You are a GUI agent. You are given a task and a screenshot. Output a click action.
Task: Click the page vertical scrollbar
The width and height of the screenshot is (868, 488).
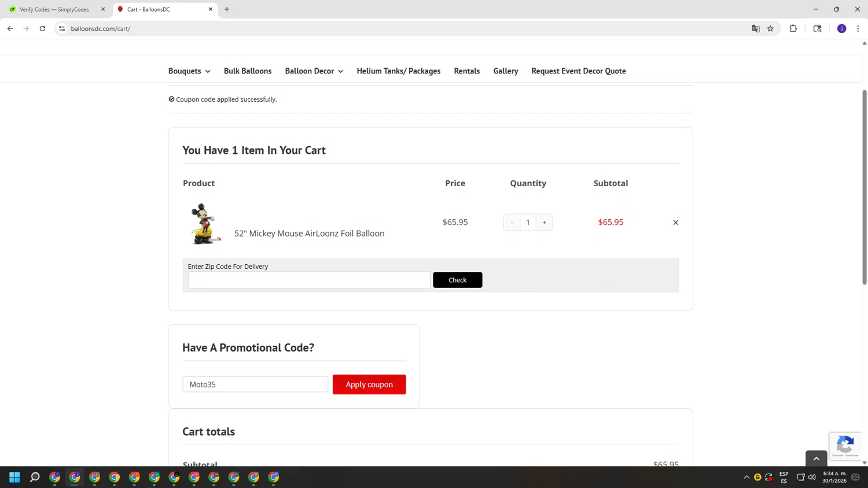pyautogui.click(x=864, y=187)
